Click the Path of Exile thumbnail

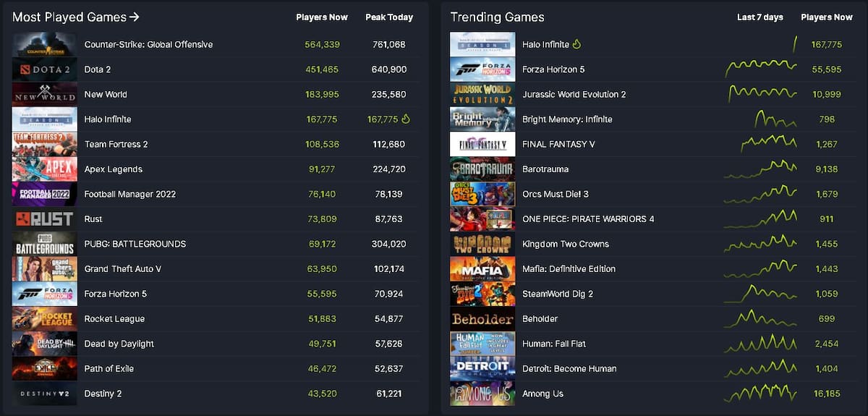(x=44, y=369)
